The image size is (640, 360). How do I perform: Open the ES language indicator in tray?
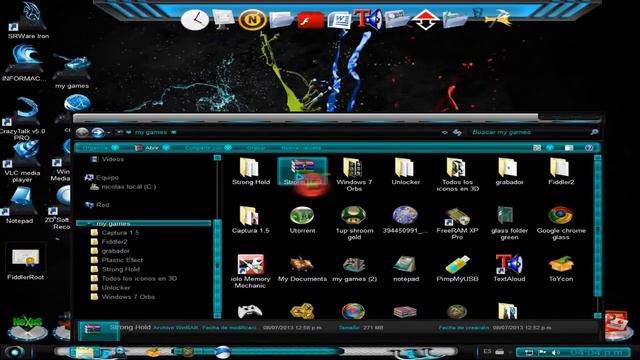[x=487, y=352]
